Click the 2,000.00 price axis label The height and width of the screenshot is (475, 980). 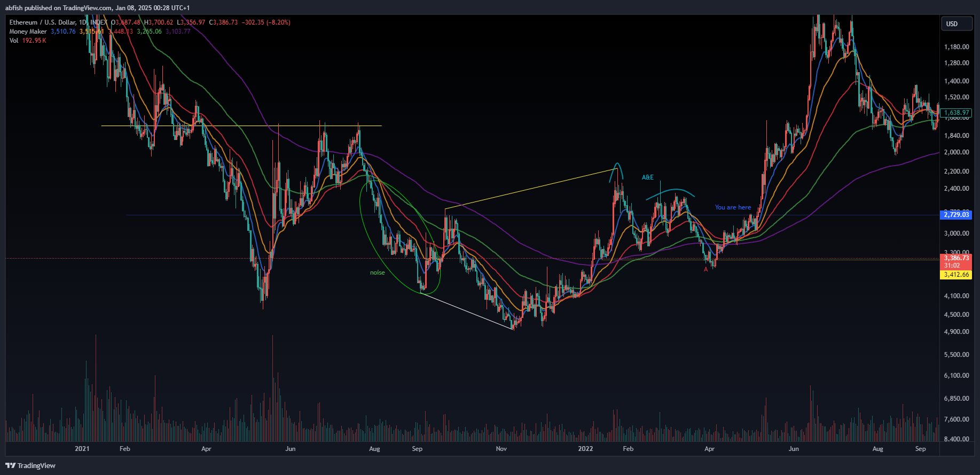(x=957, y=152)
